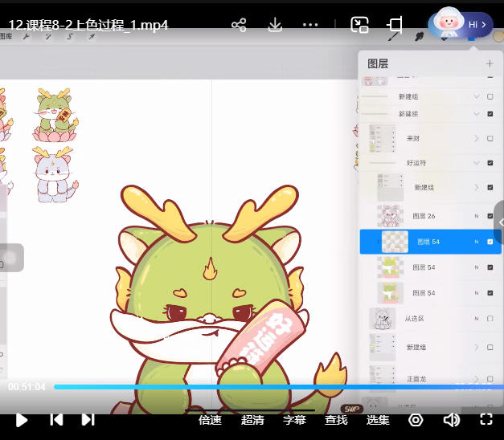Open the three-dot more options menu

coord(310,25)
